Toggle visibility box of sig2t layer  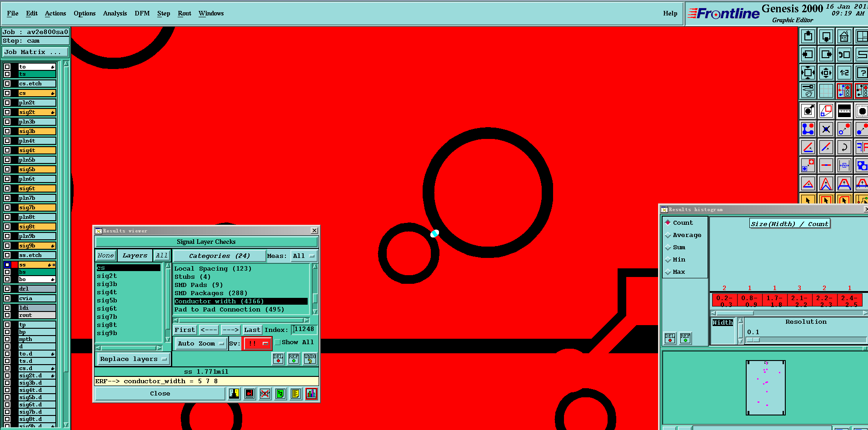pyautogui.click(x=7, y=112)
